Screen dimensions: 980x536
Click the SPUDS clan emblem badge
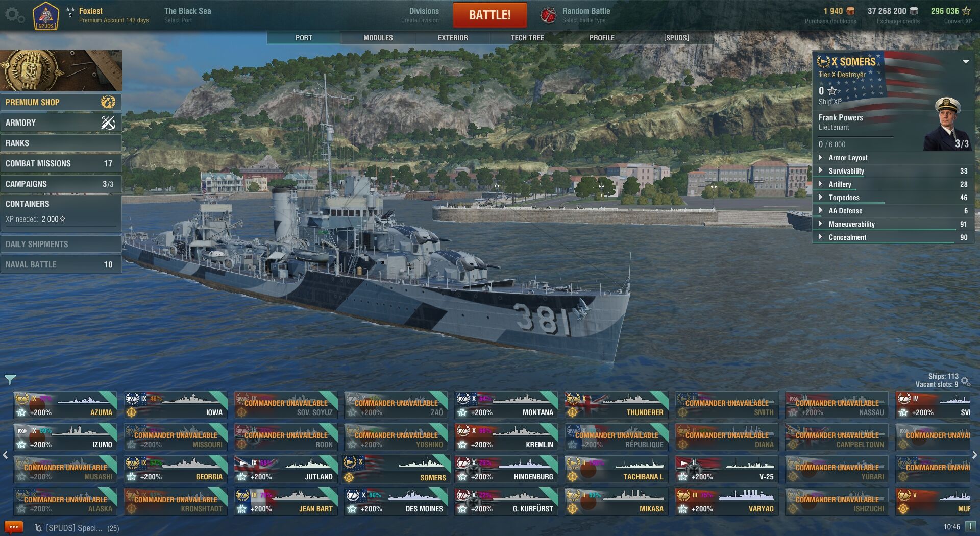pyautogui.click(x=45, y=16)
